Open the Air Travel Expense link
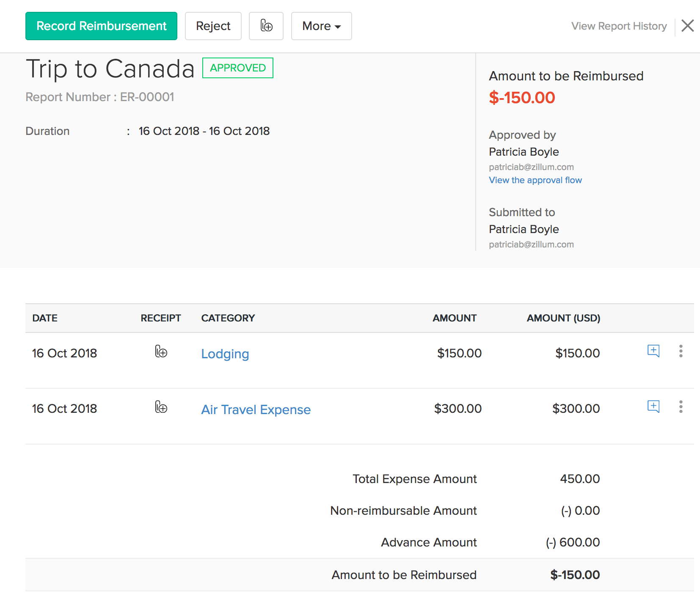The width and height of the screenshot is (700, 593). (x=256, y=409)
